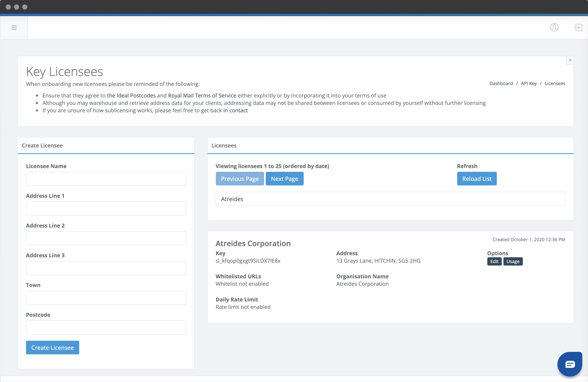Select the Next Page button
Screen dimensions: 588x382
point(285,179)
